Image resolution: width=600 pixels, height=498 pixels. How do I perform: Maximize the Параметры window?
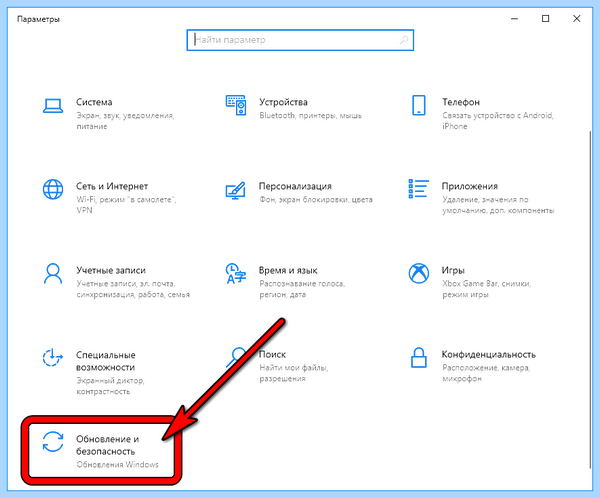click(545, 18)
